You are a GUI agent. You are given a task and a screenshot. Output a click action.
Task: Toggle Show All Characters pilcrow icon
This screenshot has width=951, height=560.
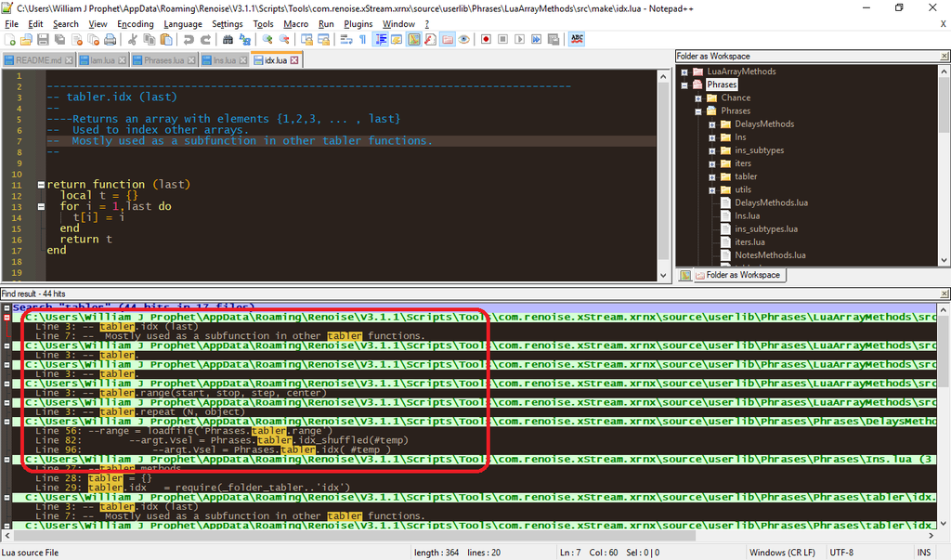coord(363,39)
